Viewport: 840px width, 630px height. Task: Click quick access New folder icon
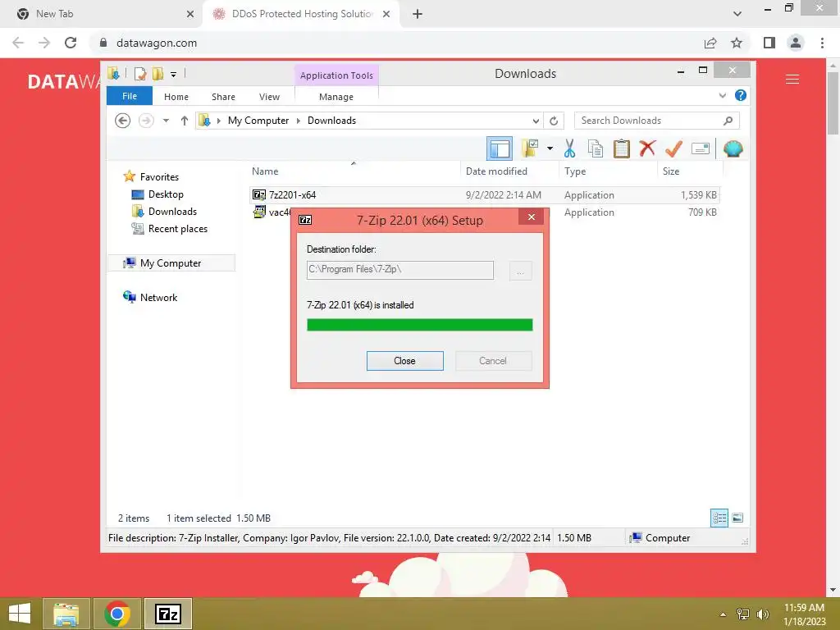(x=158, y=74)
